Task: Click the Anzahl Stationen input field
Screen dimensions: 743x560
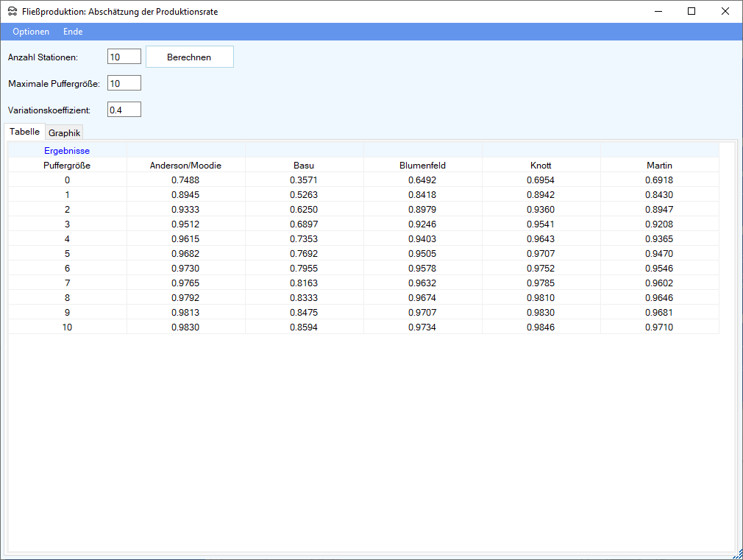Action: (x=124, y=57)
